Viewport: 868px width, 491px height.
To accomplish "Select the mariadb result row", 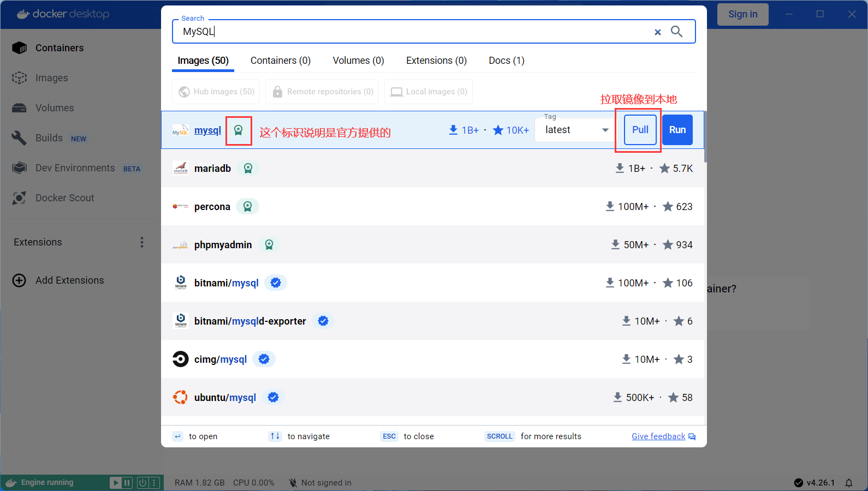I will 432,168.
